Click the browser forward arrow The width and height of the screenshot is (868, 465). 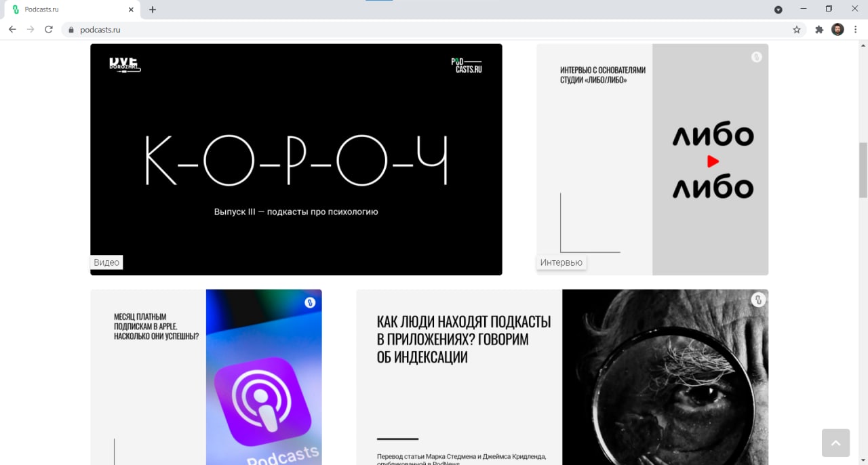[x=31, y=29]
